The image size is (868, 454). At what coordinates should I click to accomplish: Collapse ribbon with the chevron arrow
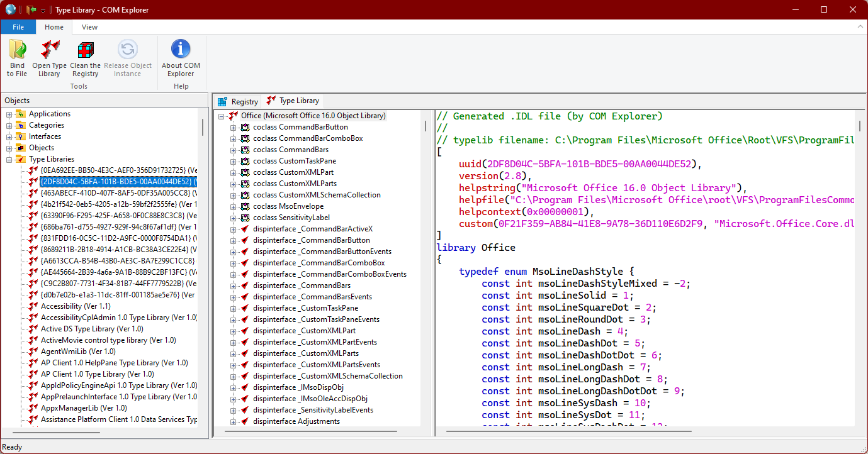click(x=860, y=27)
